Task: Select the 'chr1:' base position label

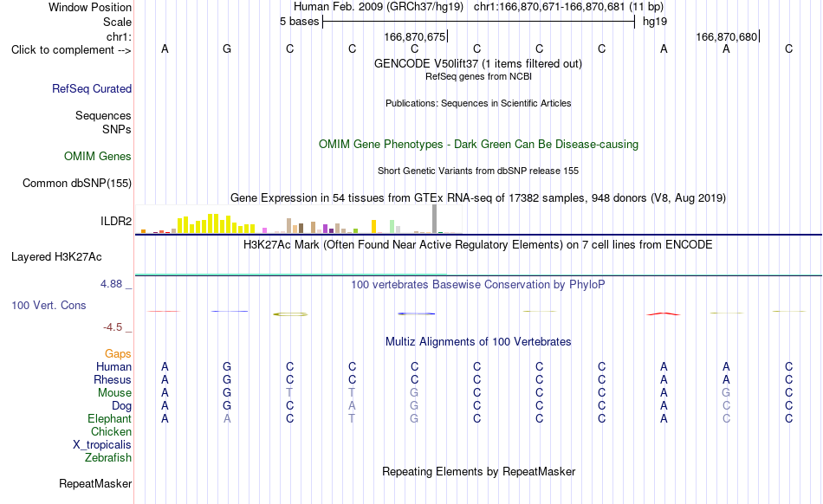Action: [x=119, y=36]
